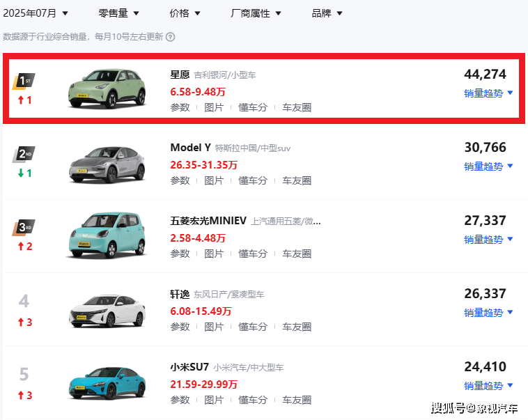
Task: Open the 价格 filter dropdown
Action: tap(185, 13)
